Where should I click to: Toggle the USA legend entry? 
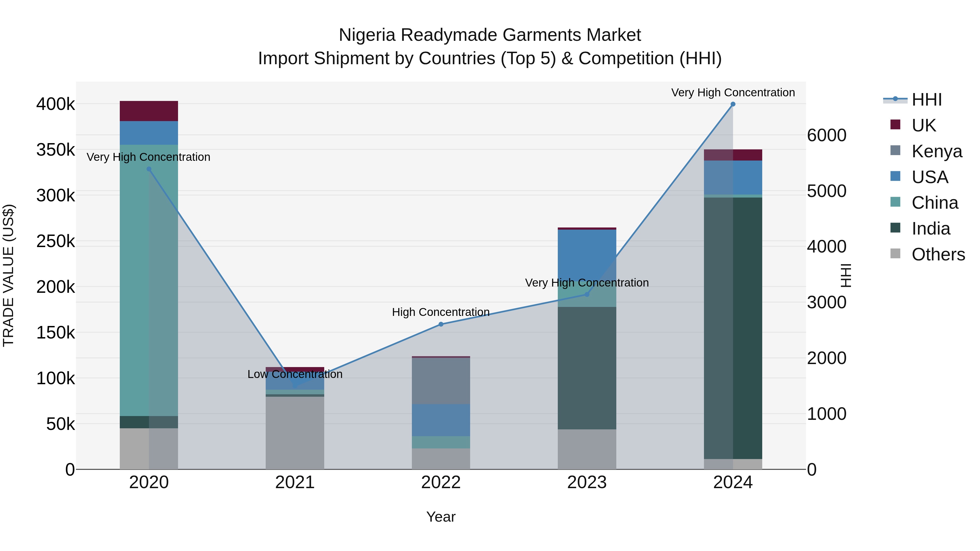(919, 177)
